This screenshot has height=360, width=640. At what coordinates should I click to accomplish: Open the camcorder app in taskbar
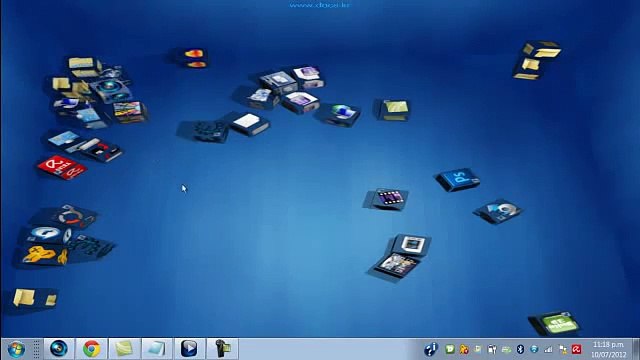(222, 349)
